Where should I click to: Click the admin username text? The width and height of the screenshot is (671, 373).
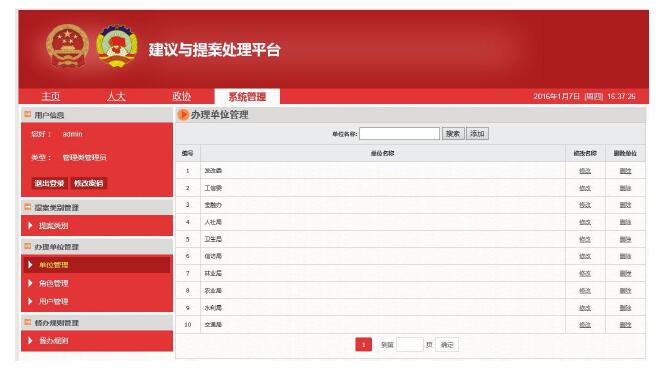pyautogui.click(x=72, y=134)
